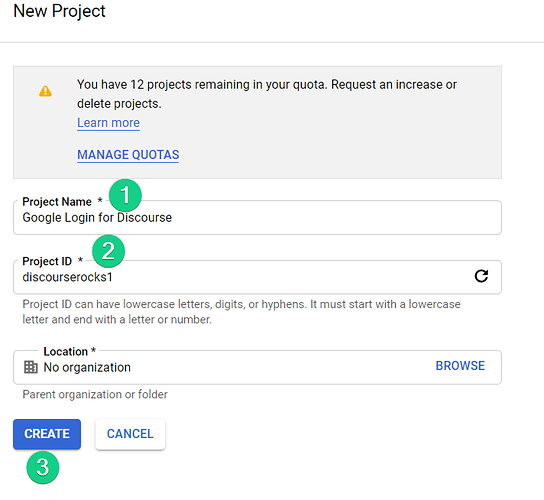Click the green number 1 badge

125,195
